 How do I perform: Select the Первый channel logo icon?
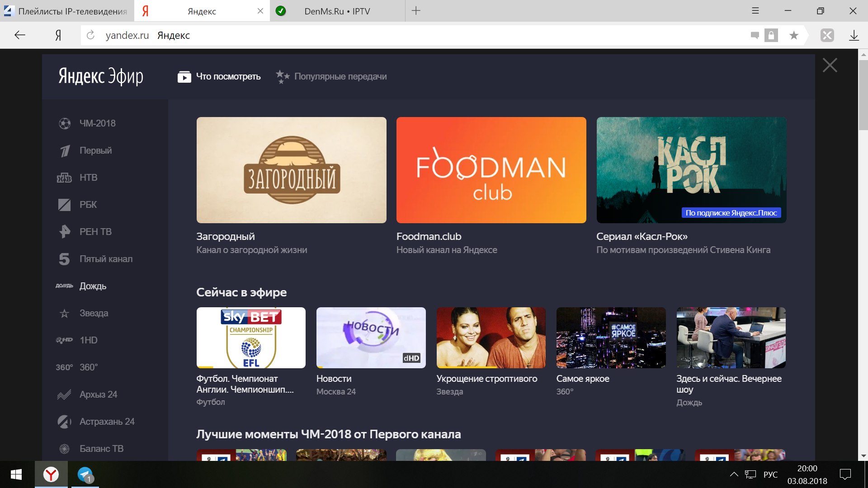65,150
